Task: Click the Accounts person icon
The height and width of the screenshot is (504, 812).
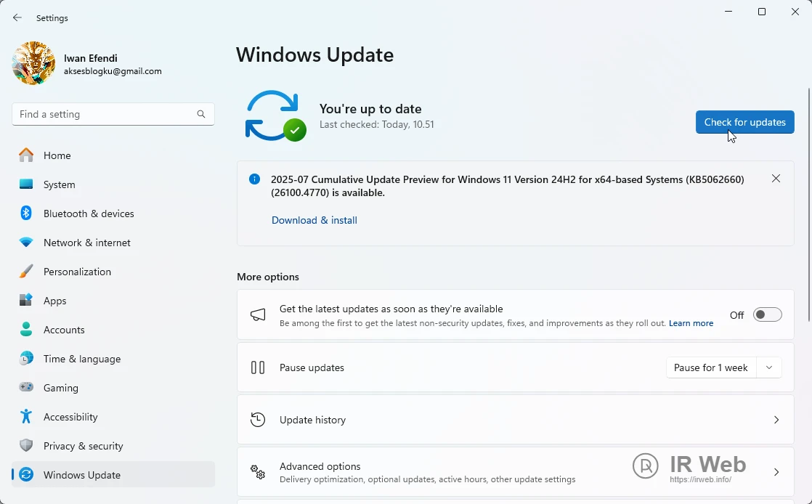Action: (26, 329)
